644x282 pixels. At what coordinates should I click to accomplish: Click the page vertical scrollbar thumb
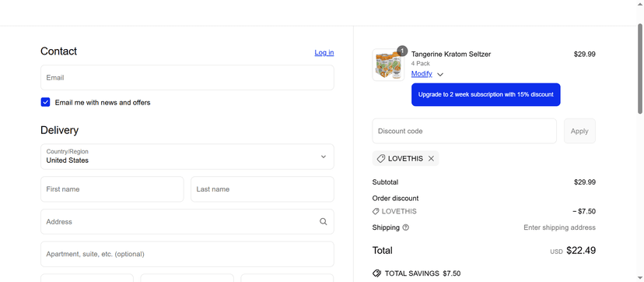(x=640, y=69)
